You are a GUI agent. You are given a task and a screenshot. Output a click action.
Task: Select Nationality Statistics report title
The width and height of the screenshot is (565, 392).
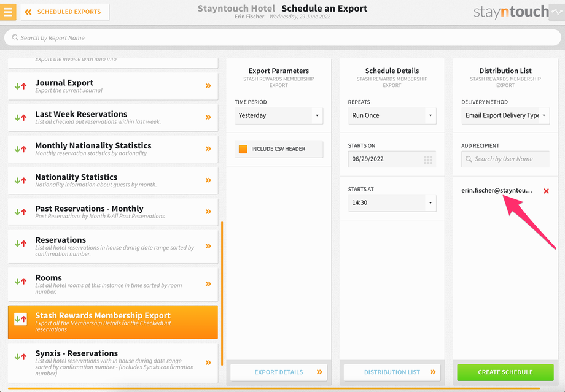[76, 177]
